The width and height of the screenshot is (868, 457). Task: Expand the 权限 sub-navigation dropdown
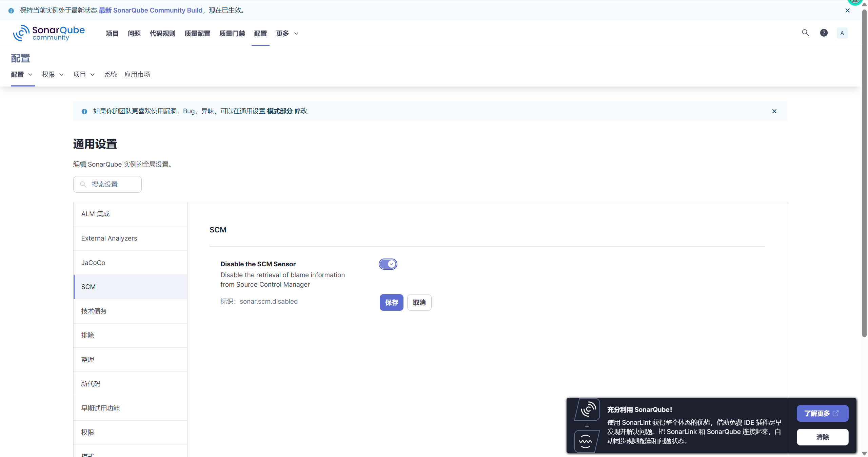click(x=53, y=74)
